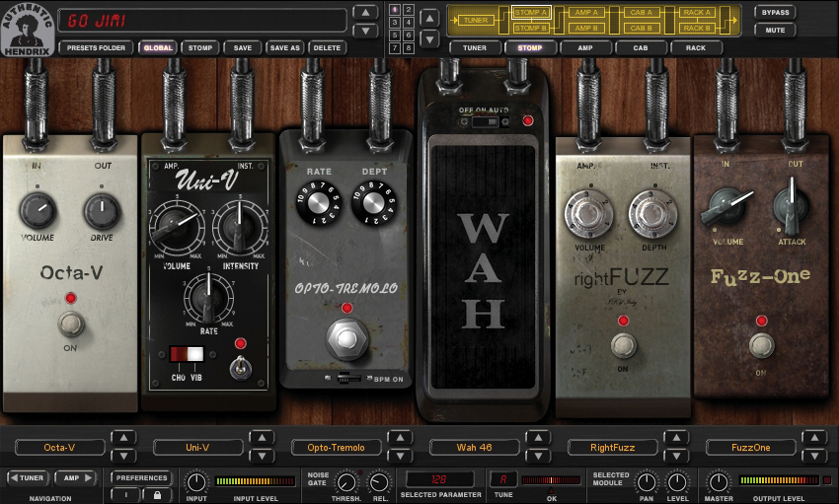Viewport: 839px width, 504px height.
Task: Switch Uni-V between CHO and VIB
Action: [x=187, y=354]
